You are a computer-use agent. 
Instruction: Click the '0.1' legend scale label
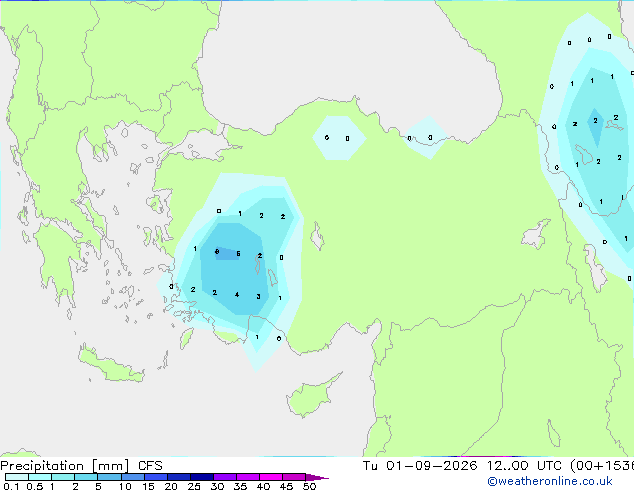click(11, 486)
